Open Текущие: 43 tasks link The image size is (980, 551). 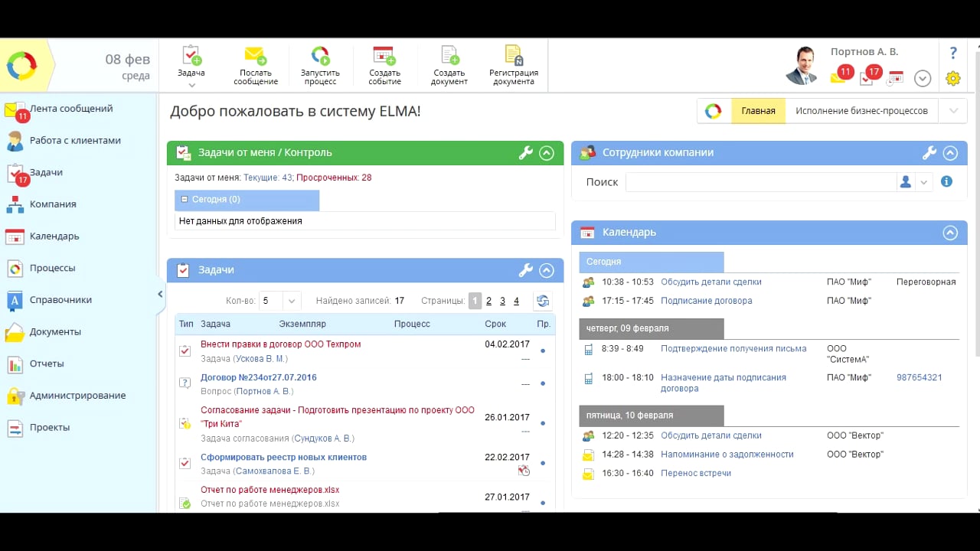(268, 178)
